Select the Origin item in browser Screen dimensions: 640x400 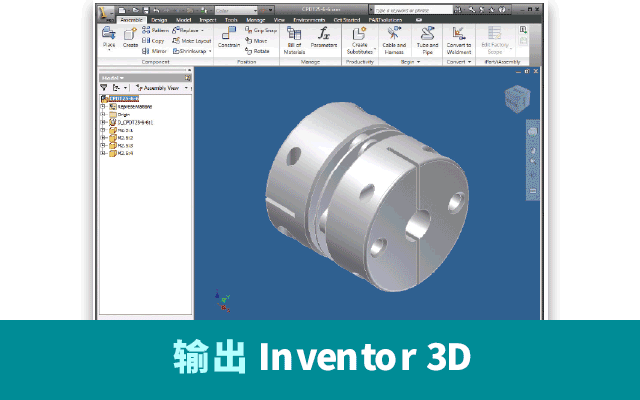coord(124,114)
